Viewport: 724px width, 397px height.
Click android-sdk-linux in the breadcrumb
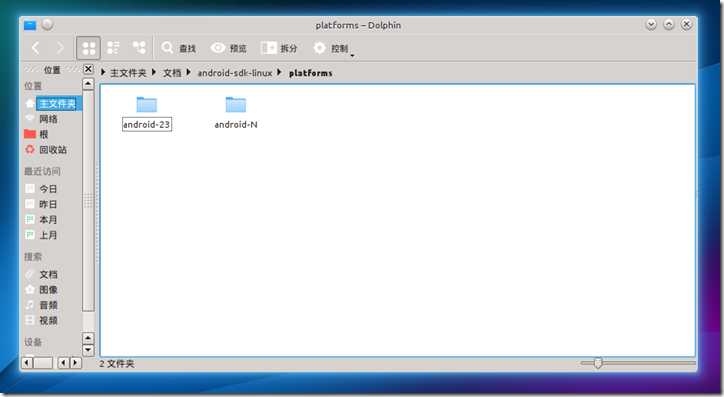[235, 73]
